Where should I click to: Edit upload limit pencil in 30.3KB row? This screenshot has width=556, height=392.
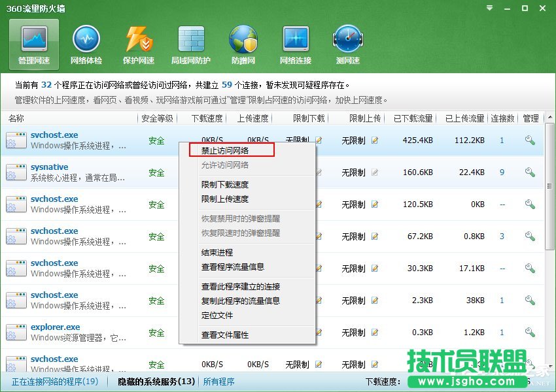[375, 269]
